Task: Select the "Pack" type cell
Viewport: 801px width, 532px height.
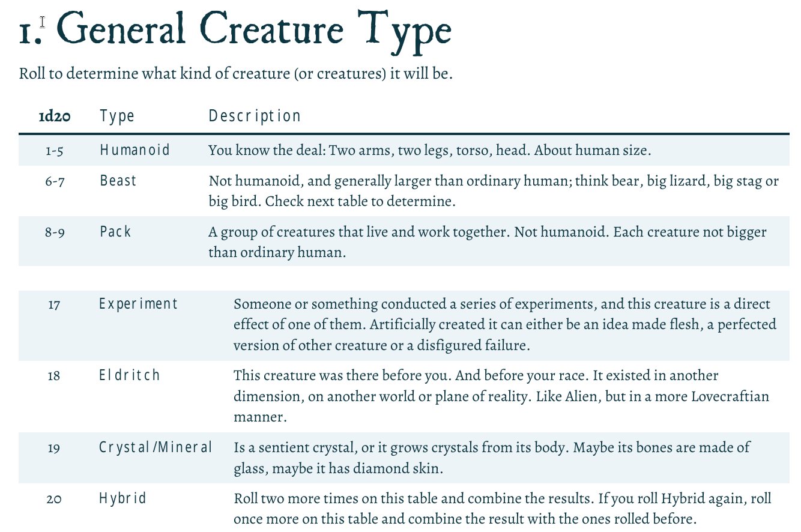Action: [x=115, y=231]
